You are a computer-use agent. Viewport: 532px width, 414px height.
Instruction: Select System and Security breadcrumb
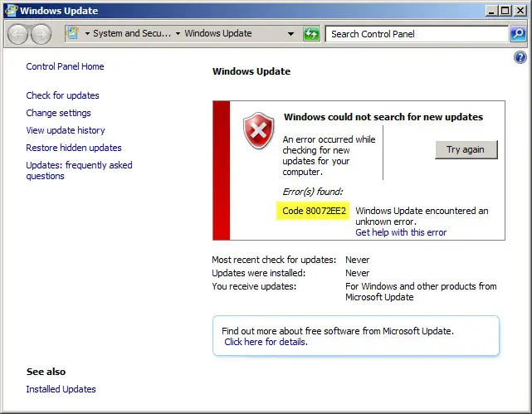click(x=132, y=33)
